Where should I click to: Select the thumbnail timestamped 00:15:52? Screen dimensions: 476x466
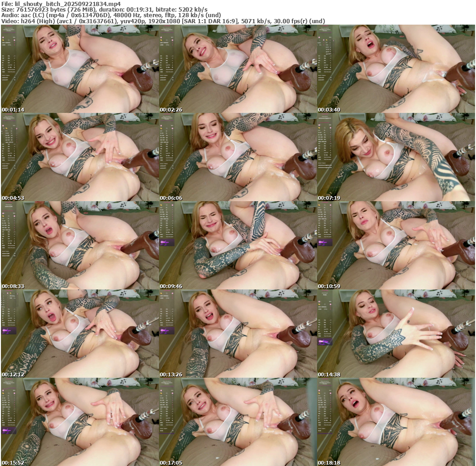point(80,422)
